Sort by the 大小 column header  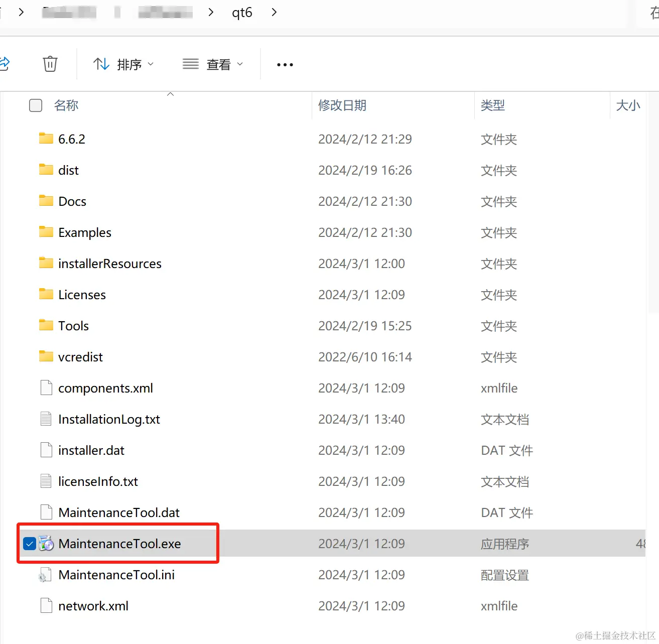[628, 105]
